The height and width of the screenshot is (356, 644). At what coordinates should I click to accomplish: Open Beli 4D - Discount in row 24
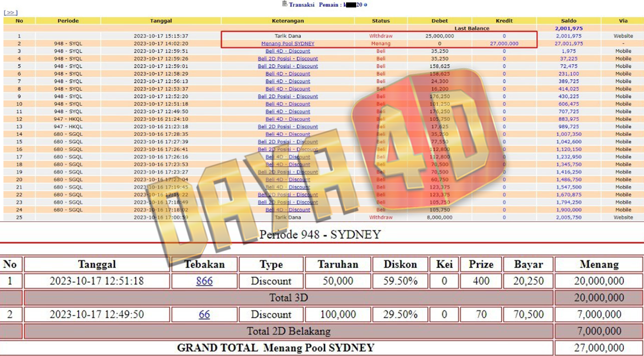287,210
